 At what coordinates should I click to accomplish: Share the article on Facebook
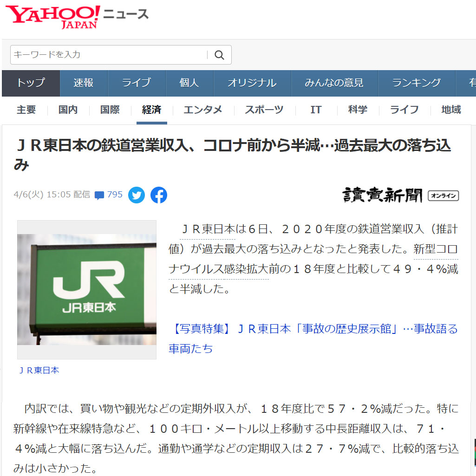pos(159,195)
